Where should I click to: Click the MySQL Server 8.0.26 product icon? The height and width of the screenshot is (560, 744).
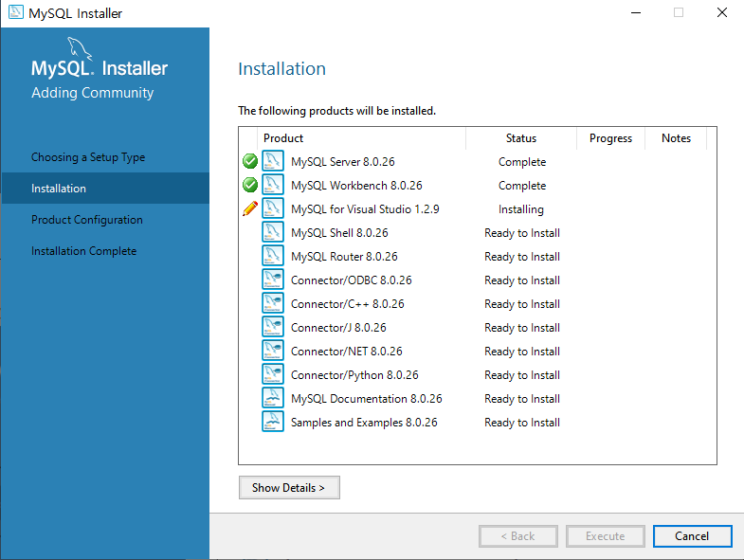pyautogui.click(x=273, y=161)
